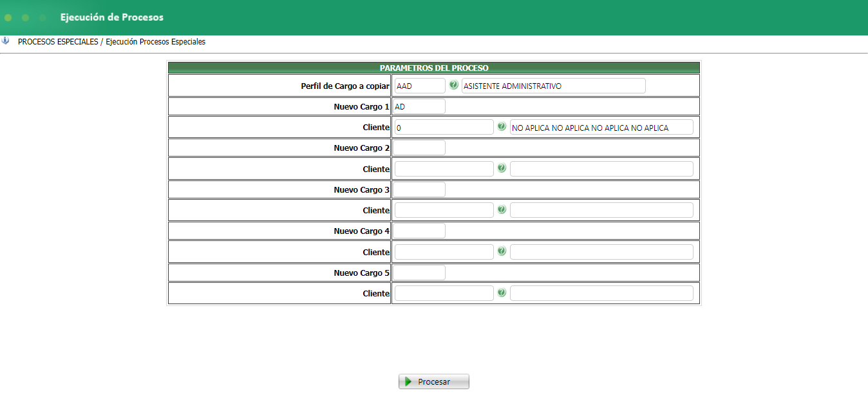
Task: Click Cliente description field under Nuevo Cargo 5
Action: 601,293
